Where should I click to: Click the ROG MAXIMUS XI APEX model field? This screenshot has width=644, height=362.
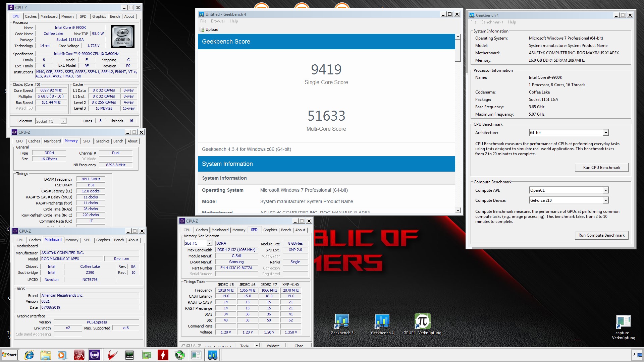click(72, 259)
